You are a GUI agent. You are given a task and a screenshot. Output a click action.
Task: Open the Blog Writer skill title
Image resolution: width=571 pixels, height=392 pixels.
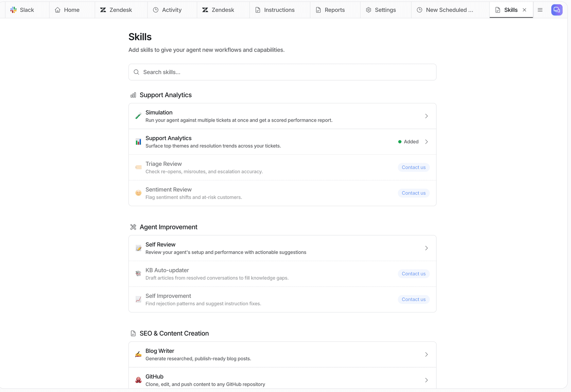tap(160, 351)
